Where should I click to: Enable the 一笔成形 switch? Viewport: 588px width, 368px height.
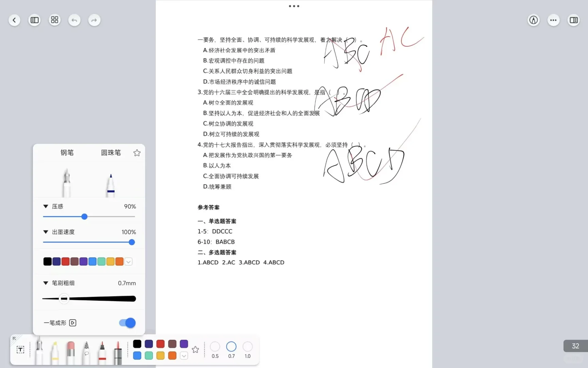(127, 323)
